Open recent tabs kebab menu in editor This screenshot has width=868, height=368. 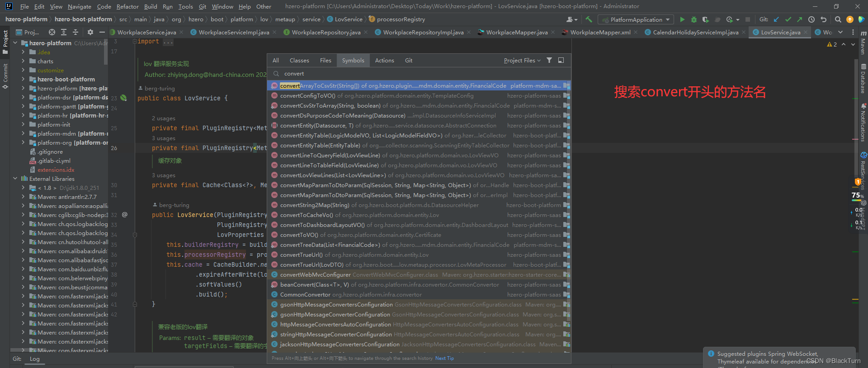(853, 32)
